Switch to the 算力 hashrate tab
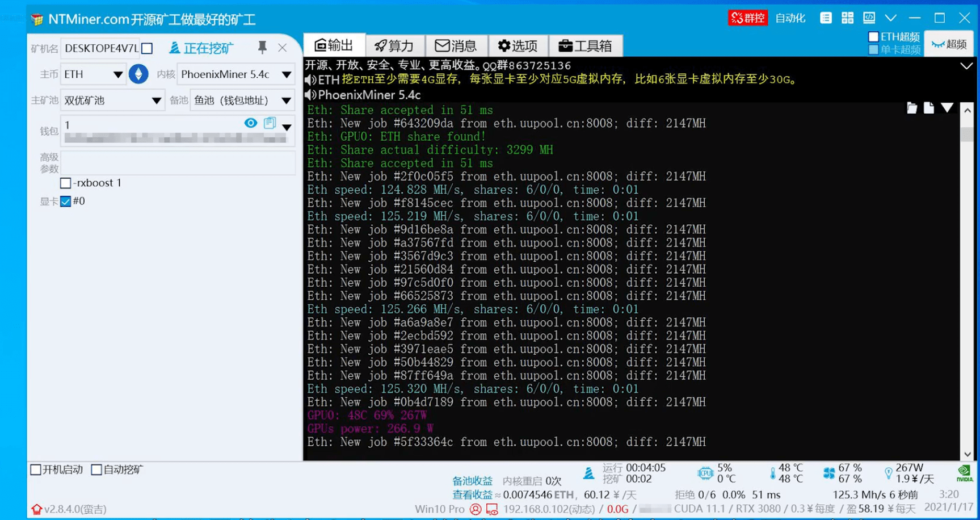 pyautogui.click(x=394, y=45)
